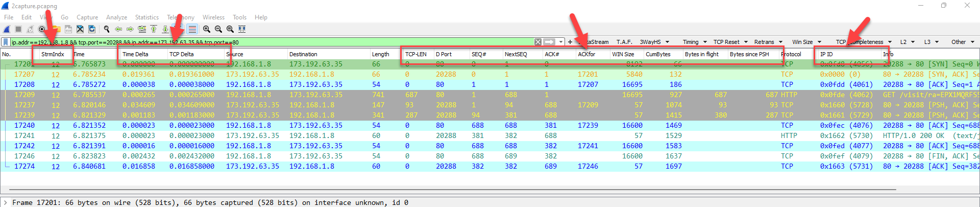This screenshot has width=980, height=207.
Task: Go to the next packet arrow
Action: click(130, 29)
